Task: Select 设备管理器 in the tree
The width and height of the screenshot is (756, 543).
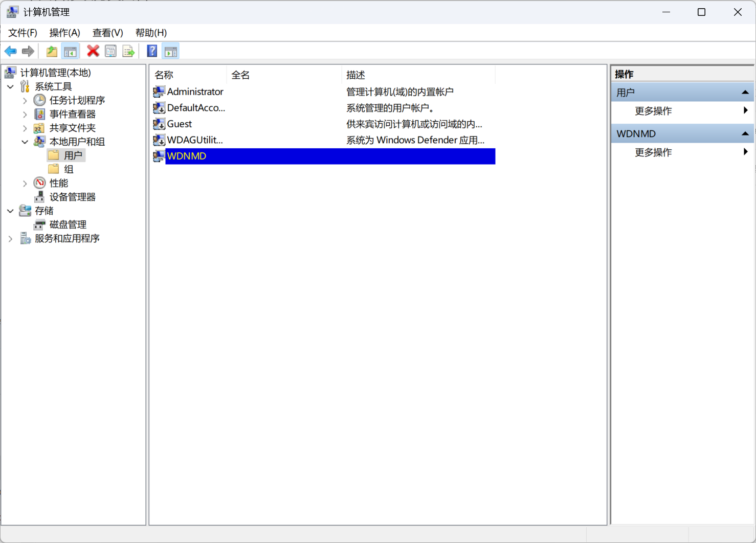Action: pyautogui.click(x=73, y=197)
